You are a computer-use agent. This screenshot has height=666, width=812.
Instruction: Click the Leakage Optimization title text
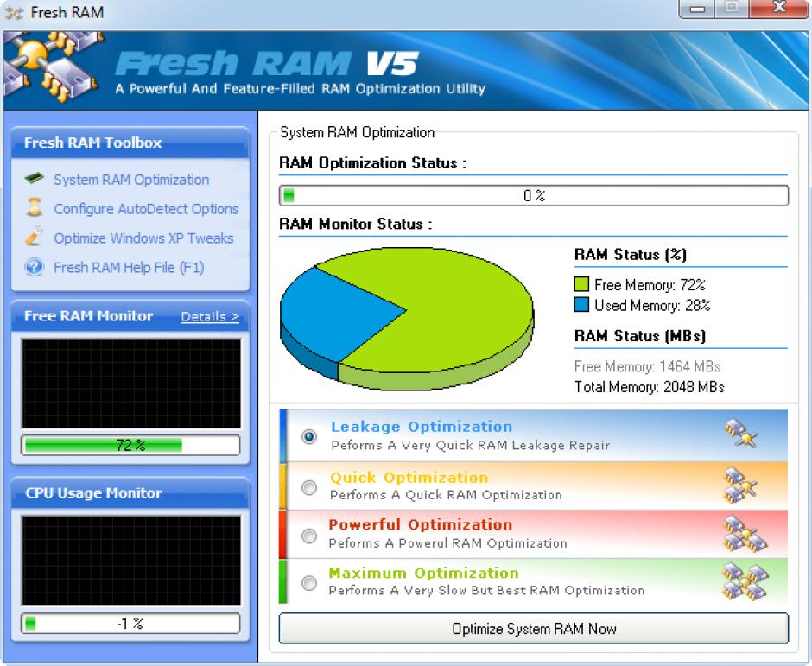coord(422,426)
